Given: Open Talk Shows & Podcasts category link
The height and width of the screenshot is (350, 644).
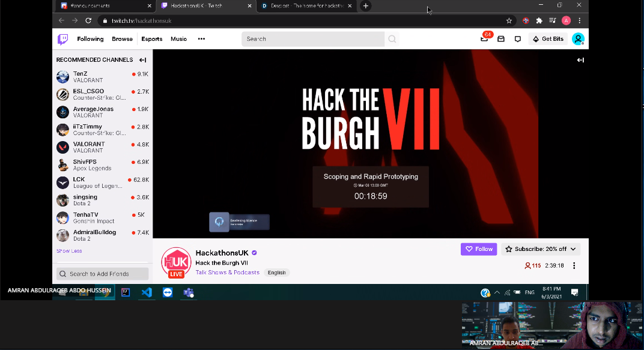Looking at the screenshot, I should coord(228,273).
